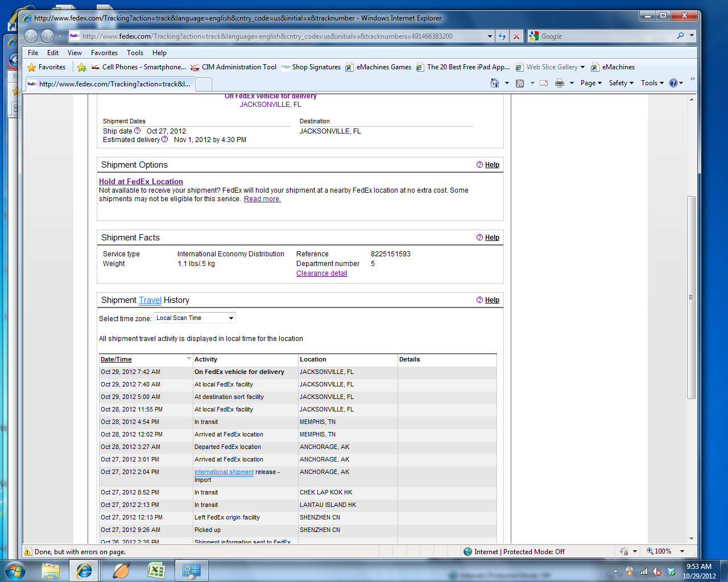
Task: Click the Read more link
Action: (262, 199)
